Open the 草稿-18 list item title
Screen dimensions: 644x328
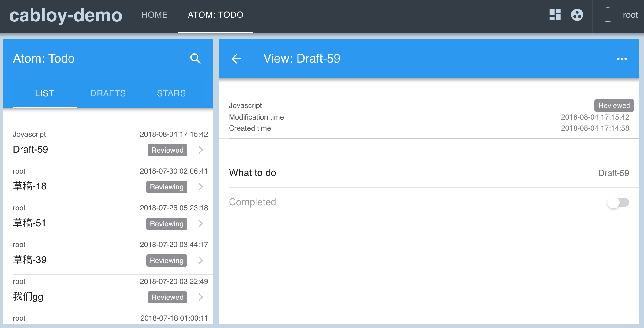point(30,186)
